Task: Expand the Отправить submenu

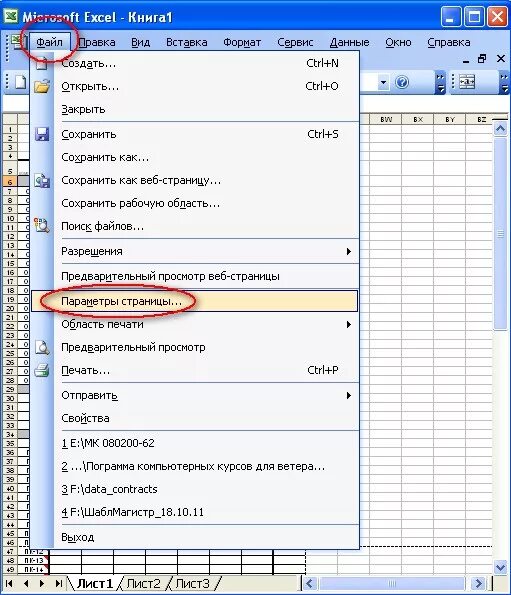Action: (x=195, y=395)
